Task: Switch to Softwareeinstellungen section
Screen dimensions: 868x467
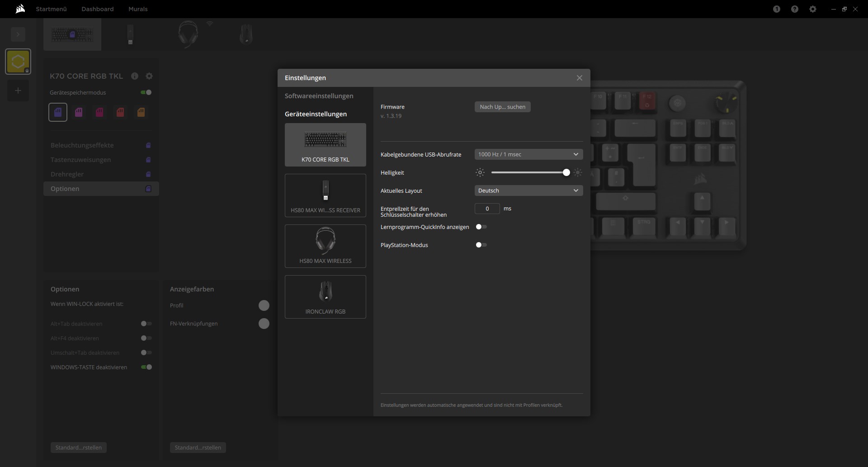Action: 319,96
